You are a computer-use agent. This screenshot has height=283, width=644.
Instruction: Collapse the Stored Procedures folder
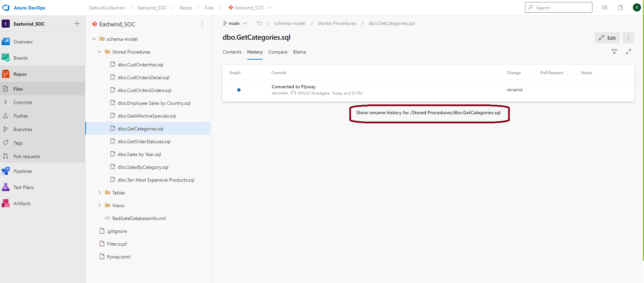pyautogui.click(x=99, y=52)
